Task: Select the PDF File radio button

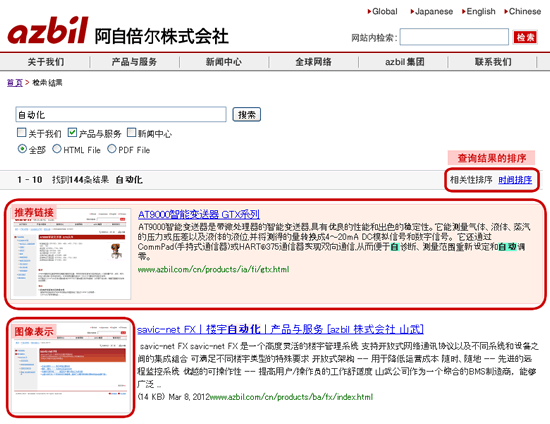Action: click(112, 149)
